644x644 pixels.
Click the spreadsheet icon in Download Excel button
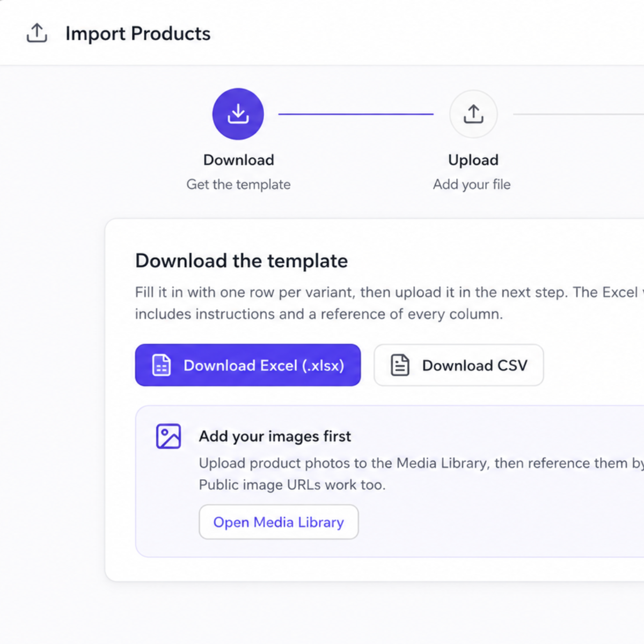coord(162,365)
